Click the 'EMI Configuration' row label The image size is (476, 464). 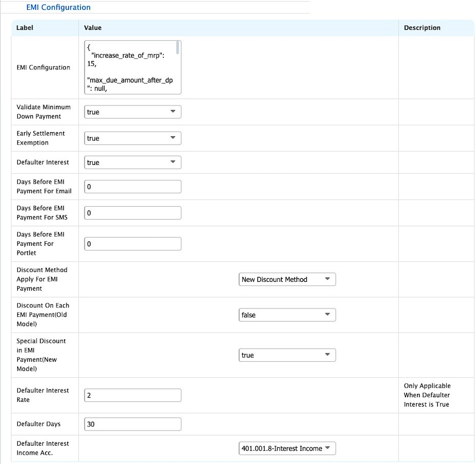tap(43, 67)
